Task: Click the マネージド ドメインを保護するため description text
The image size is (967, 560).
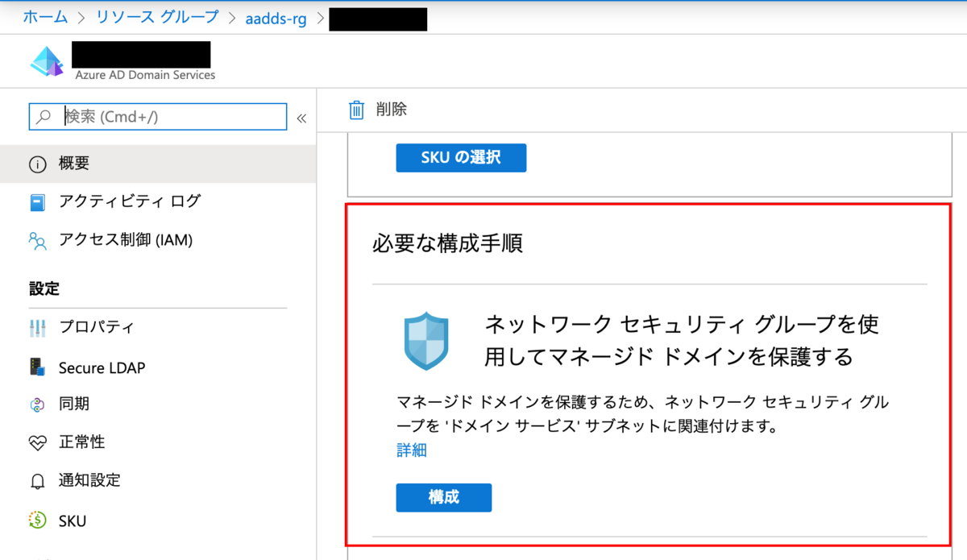Action: pyautogui.click(x=643, y=414)
